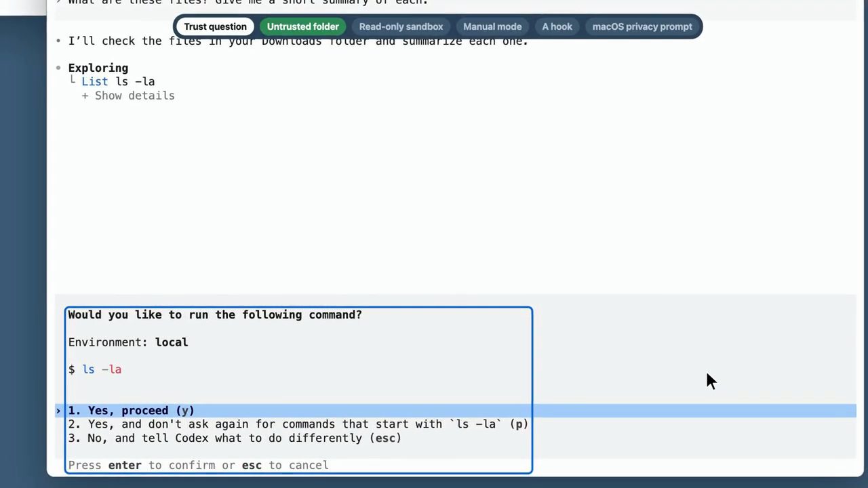Screen dimensions: 868x488
Task: Click the Would you like to run question
Action: coord(215,314)
